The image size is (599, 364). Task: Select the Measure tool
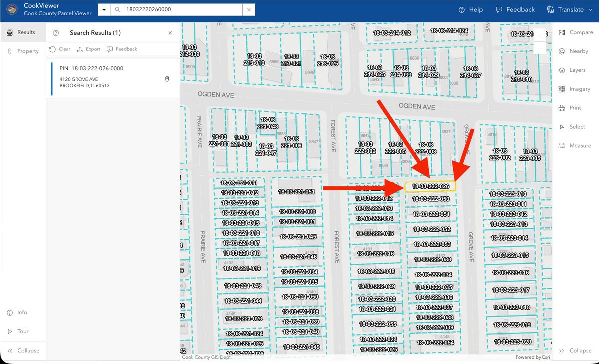click(x=574, y=146)
